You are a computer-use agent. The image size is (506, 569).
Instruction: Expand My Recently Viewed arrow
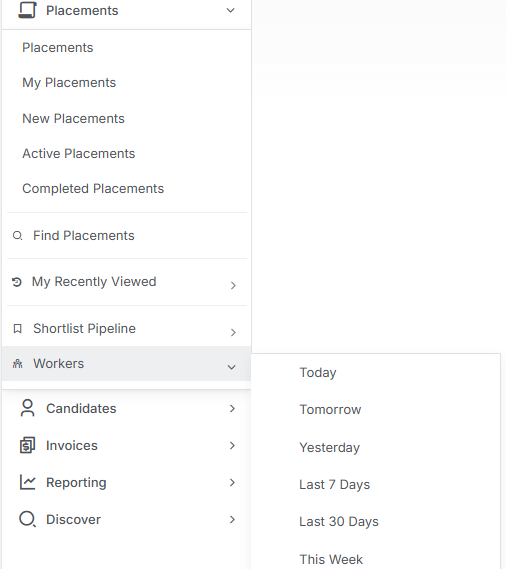233,286
